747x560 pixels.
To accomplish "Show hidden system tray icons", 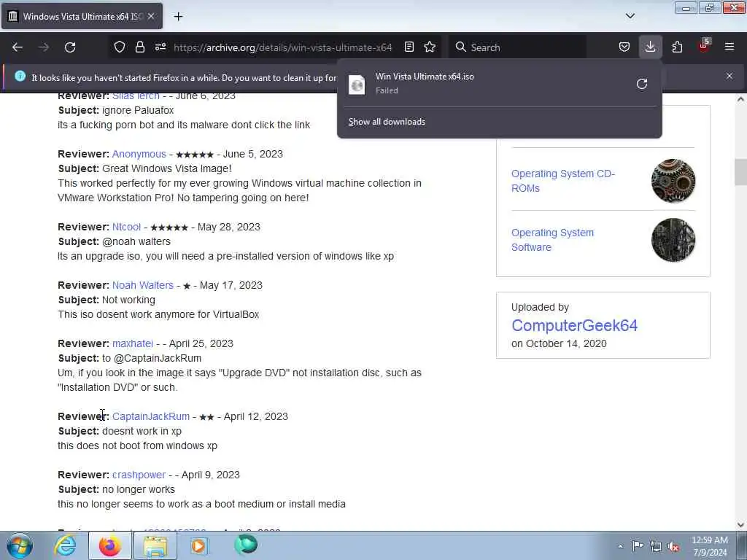I will pyautogui.click(x=620, y=546).
